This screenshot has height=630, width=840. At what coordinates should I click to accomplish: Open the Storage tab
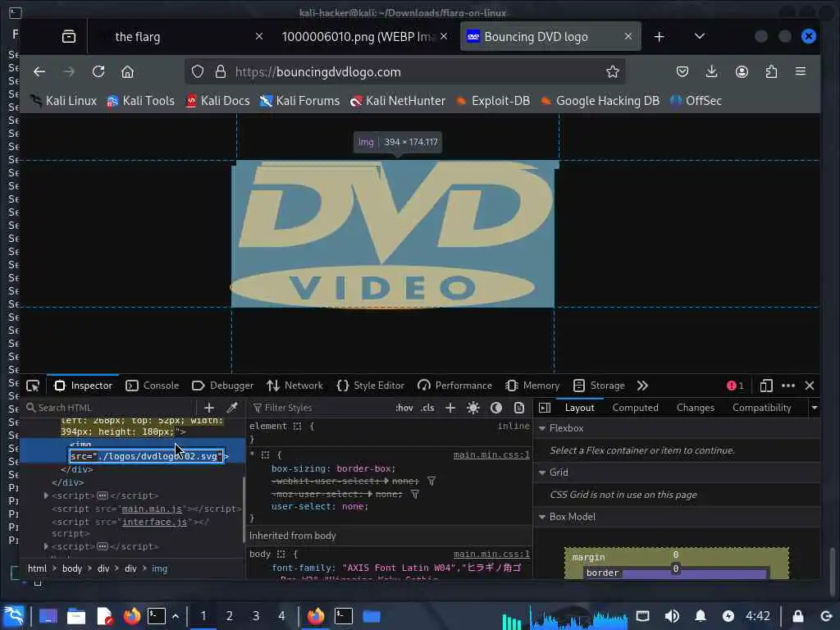(x=599, y=386)
